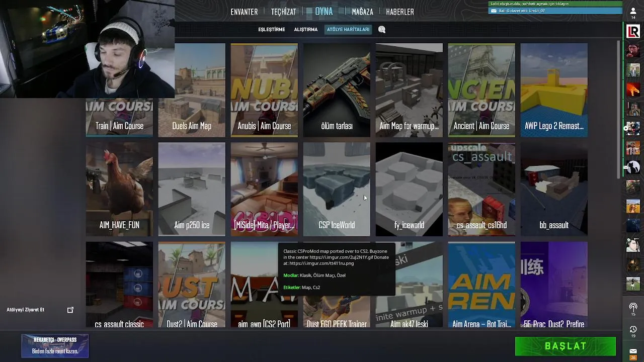Click the green BAŞLAT button
The width and height of the screenshot is (644, 362).
click(566, 346)
